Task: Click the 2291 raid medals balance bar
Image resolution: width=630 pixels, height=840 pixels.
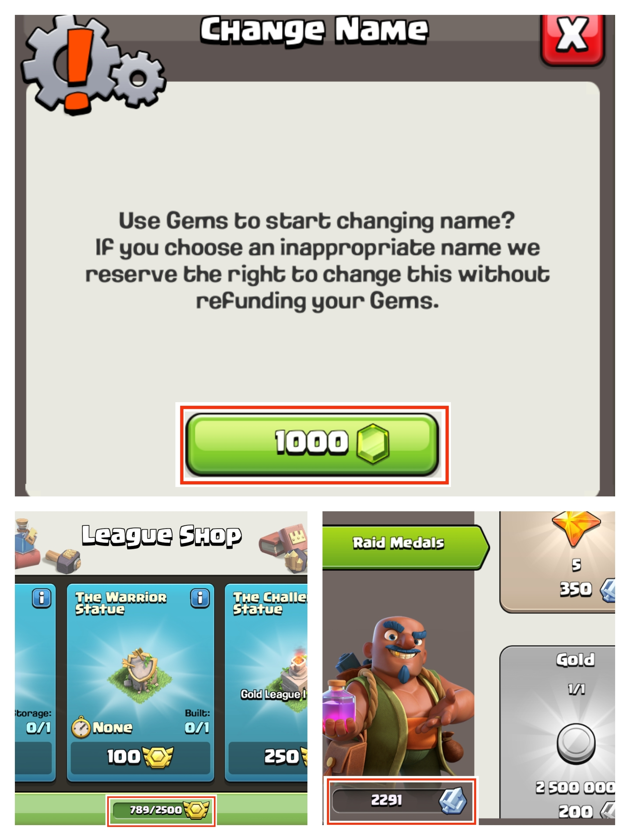Action: [x=401, y=800]
